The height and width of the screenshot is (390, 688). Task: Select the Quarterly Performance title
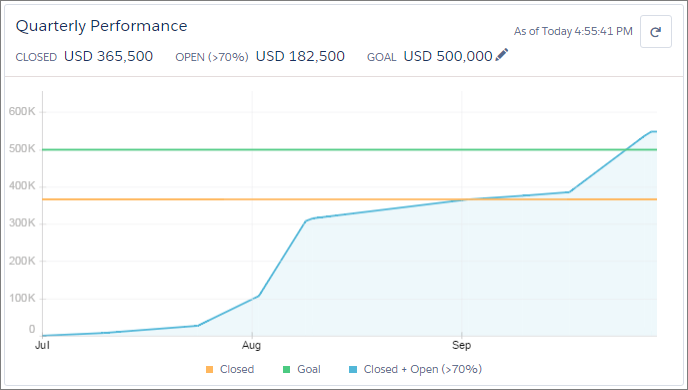click(x=101, y=26)
